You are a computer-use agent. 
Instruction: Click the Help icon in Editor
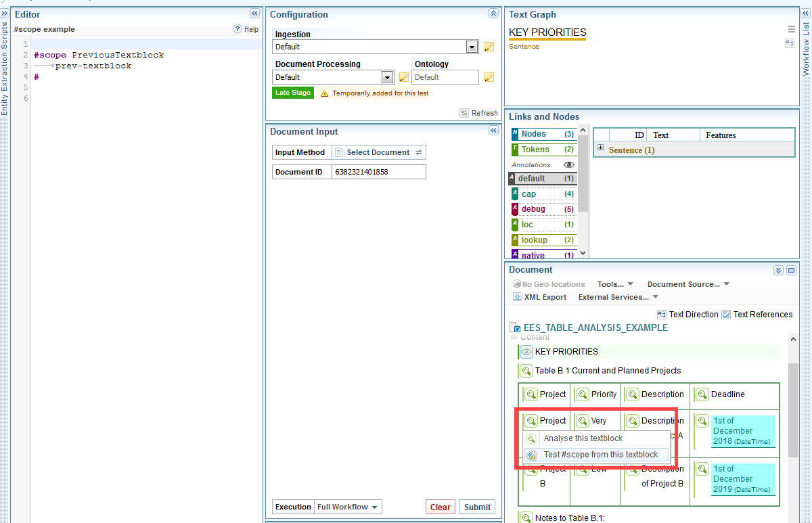click(238, 29)
